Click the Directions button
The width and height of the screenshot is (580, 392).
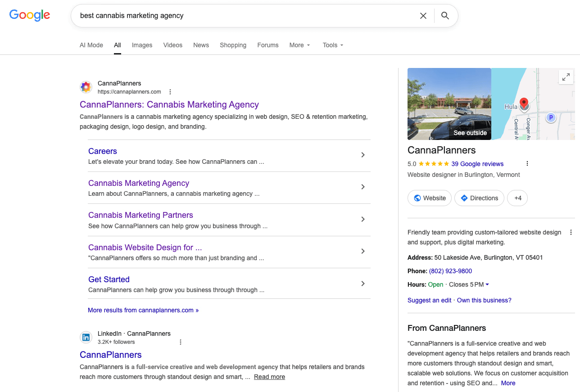pos(479,198)
